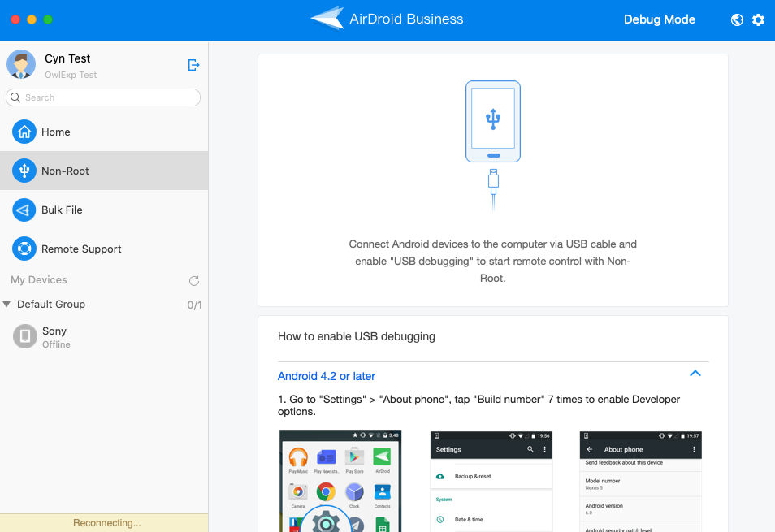This screenshot has height=532, width=775.
Task: Click the yellow minimize window button
Action: point(32,19)
